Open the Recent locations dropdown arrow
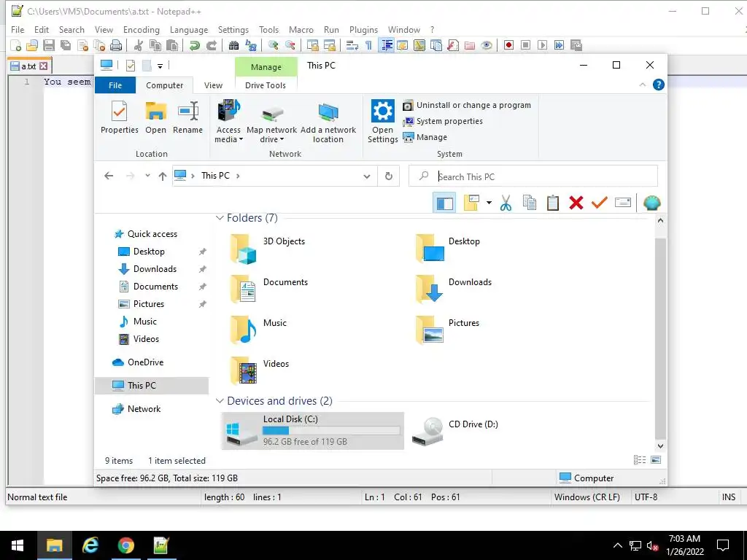Screen dimensions: 747x560 (147, 176)
